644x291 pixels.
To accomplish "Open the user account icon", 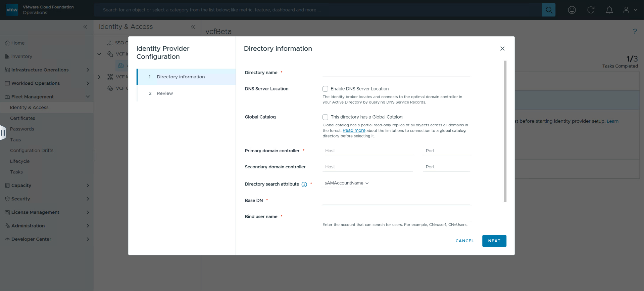I will click(x=626, y=10).
